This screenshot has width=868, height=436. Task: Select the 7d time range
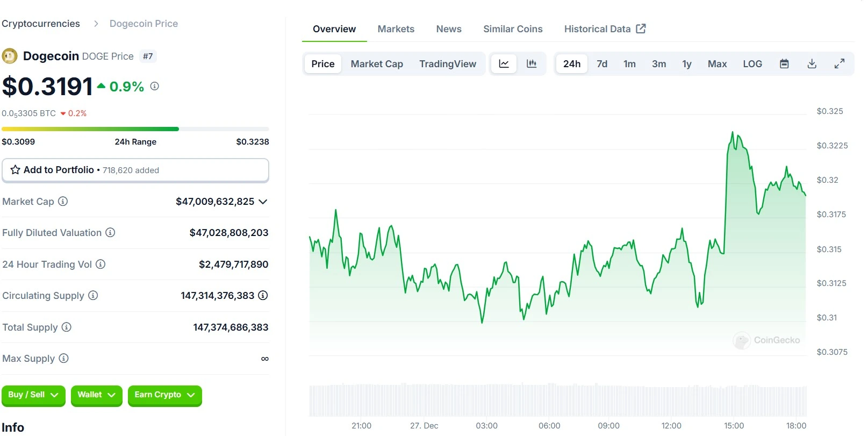point(601,64)
